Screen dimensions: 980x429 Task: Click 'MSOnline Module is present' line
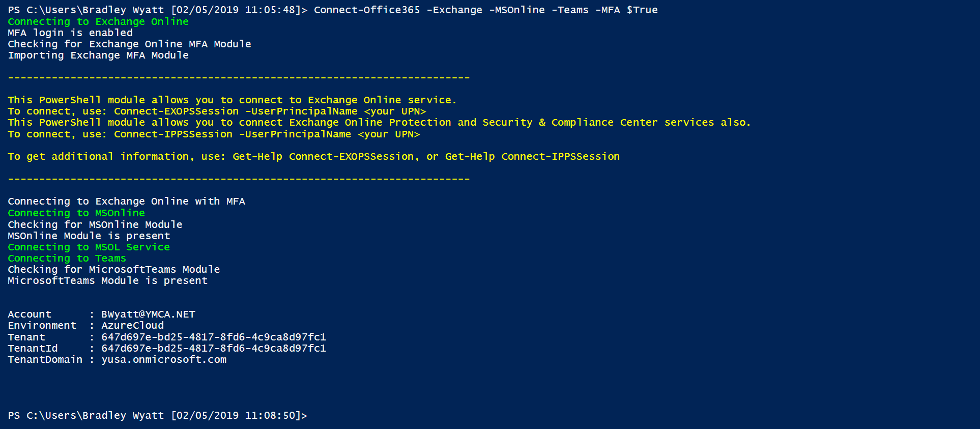click(x=89, y=236)
